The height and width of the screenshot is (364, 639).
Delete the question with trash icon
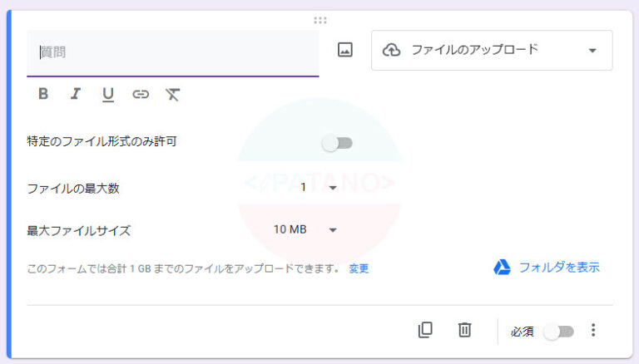coord(465,330)
